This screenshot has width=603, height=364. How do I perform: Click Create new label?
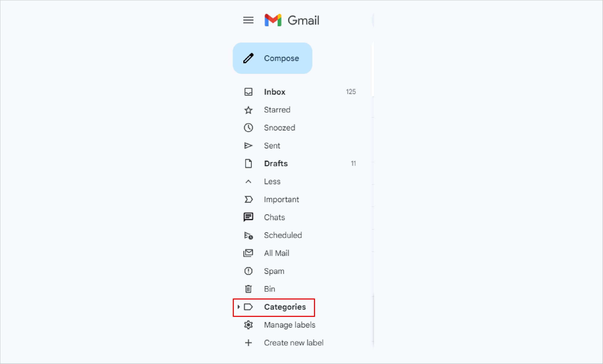coord(293,343)
